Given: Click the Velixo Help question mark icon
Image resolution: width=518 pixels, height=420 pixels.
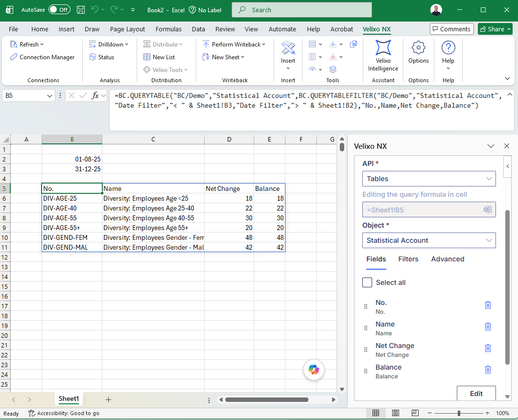Looking at the screenshot, I should pyautogui.click(x=448, y=47).
